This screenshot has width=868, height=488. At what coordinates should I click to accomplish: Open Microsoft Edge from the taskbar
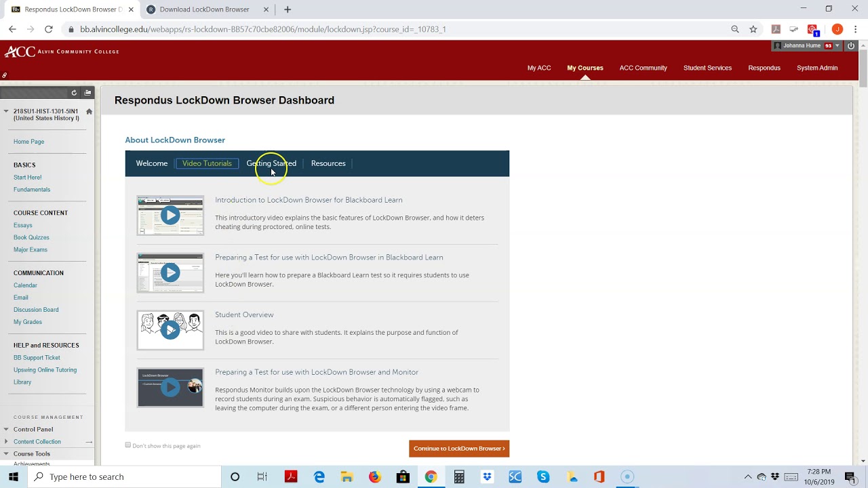tap(319, 476)
